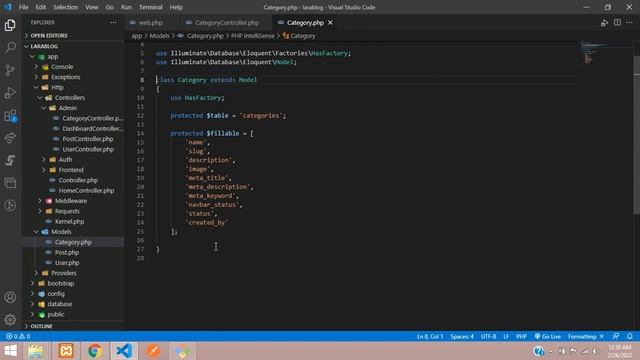Open File menu
This screenshot has height=360, width=640.
coord(23,7)
